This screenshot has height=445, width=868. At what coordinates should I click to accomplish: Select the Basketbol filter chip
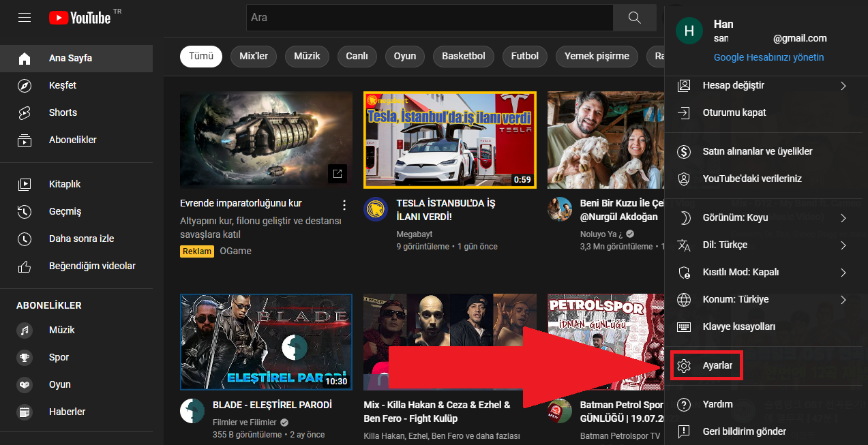tap(463, 57)
